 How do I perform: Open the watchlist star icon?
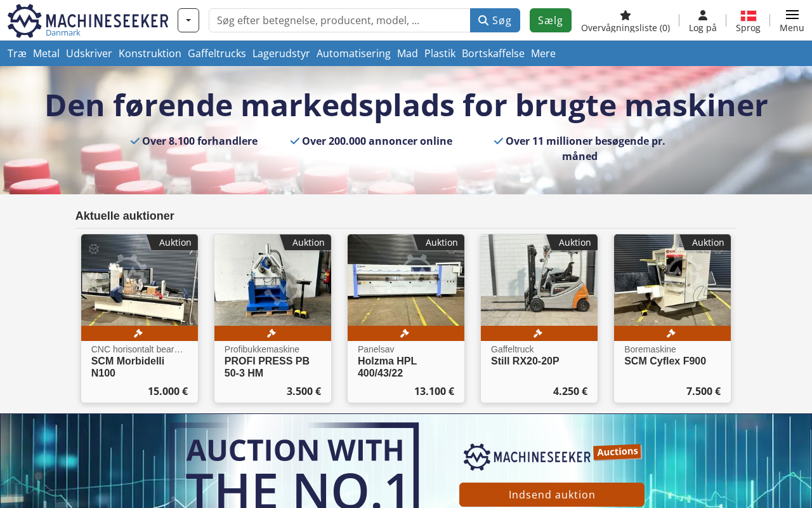pos(625,15)
